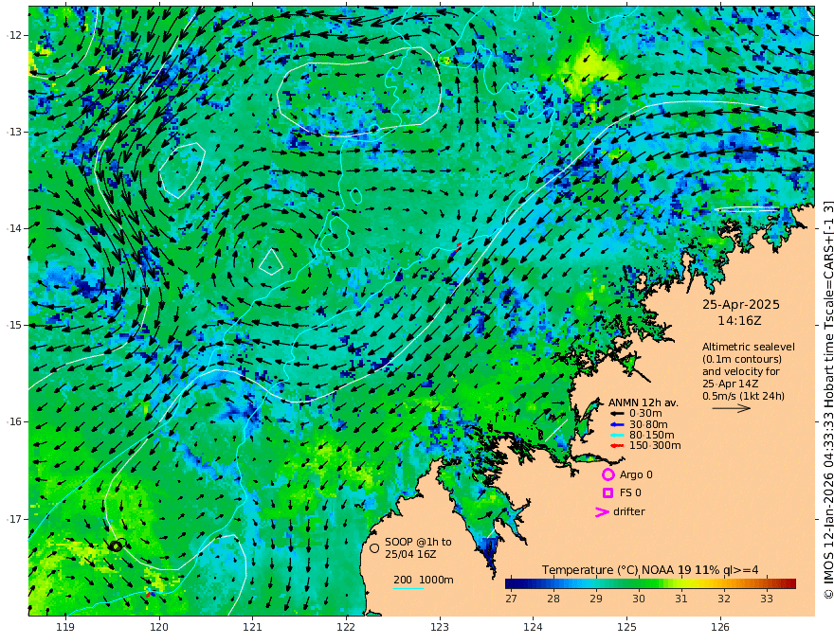This screenshot has width=834, height=644.
Task: Click the time text 14:16Z
Action: [x=739, y=321]
